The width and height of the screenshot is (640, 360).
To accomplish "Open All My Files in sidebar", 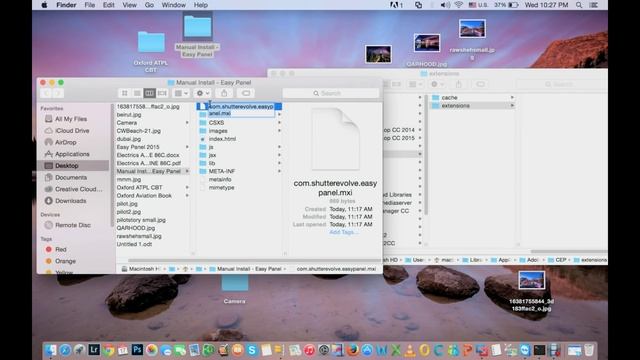I will [71, 119].
